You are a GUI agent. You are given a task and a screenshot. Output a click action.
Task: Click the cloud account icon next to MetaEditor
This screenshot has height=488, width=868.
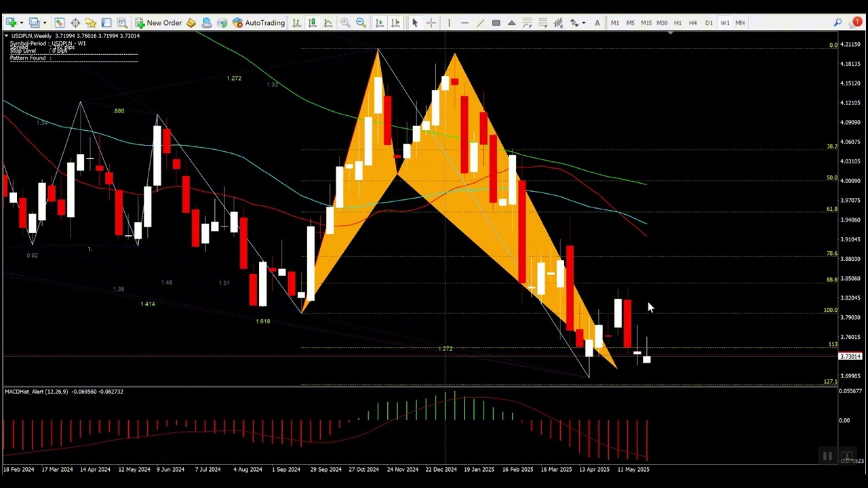click(207, 23)
